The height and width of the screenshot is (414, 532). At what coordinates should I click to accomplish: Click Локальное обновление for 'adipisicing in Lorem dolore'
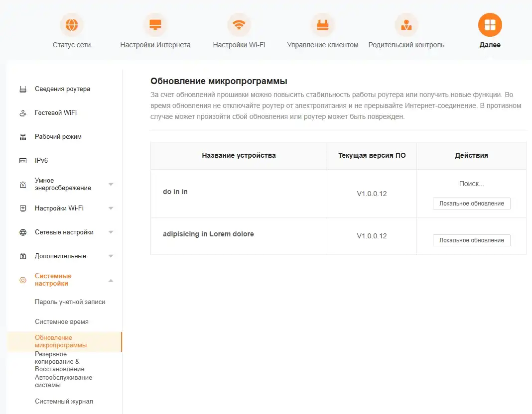471,240
